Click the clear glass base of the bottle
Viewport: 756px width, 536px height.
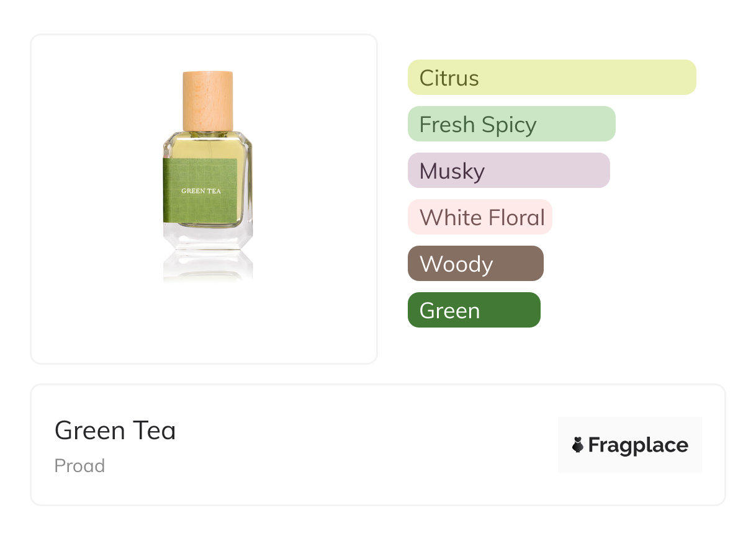(x=207, y=236)
